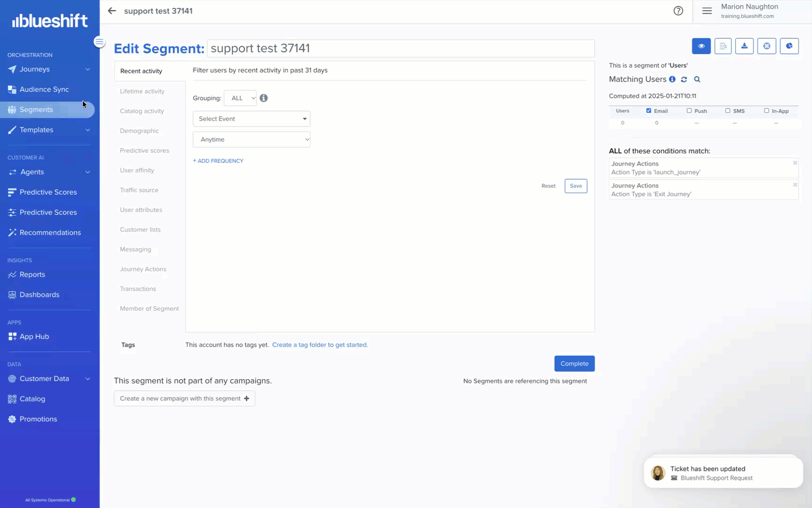
Task: Open the Grouping ALL dropdown
Action: click(x=240, y=98)
